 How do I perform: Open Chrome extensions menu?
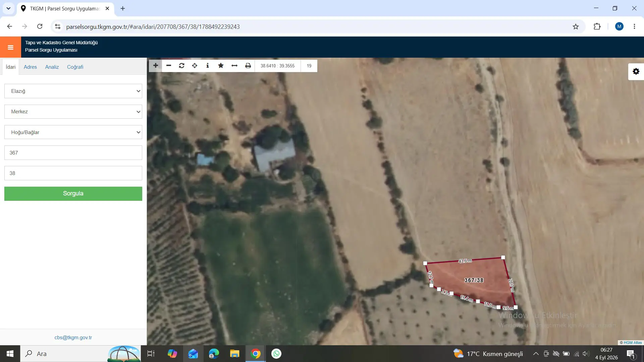click(597, 26)
